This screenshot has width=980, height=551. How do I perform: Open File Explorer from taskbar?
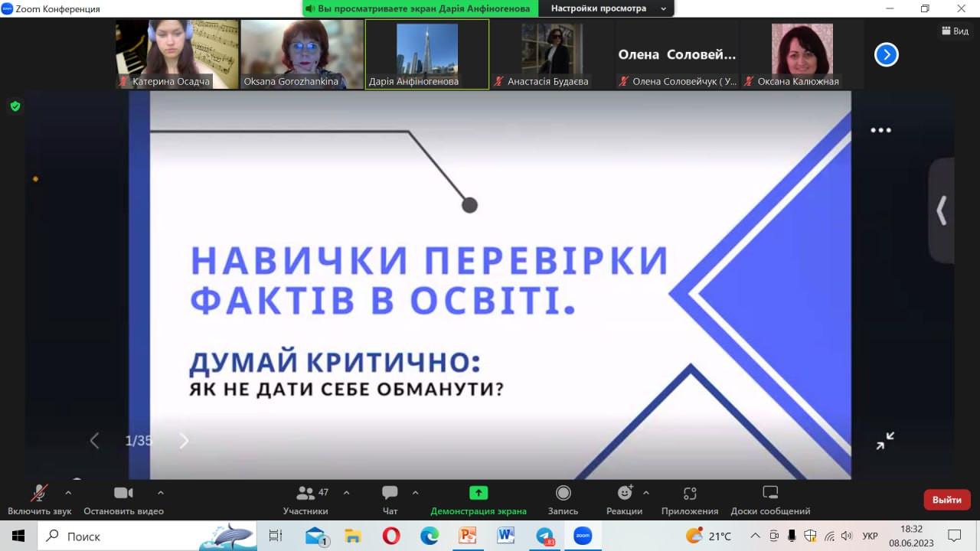353,536
